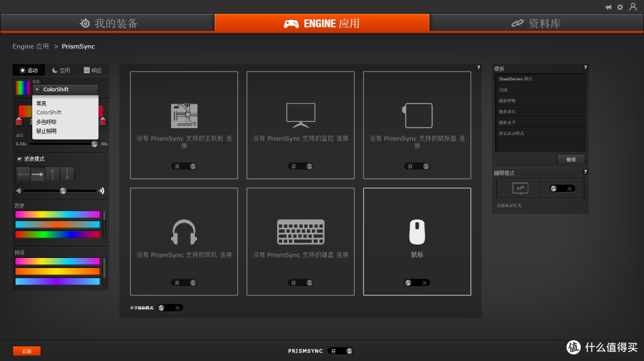
Task: Toggle PrismSync for the motherboard
Action: click(184, 166)
